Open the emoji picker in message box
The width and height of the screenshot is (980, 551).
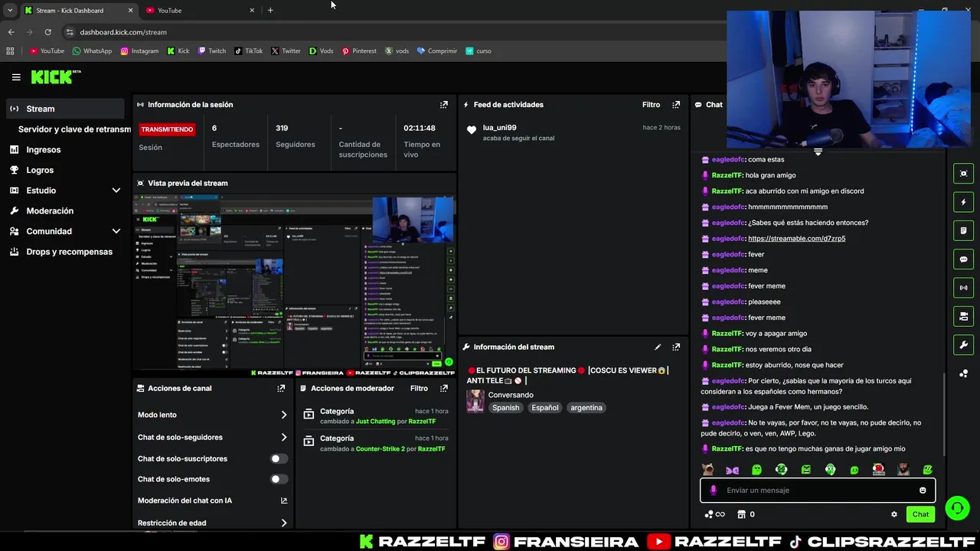tap(923, 491)
